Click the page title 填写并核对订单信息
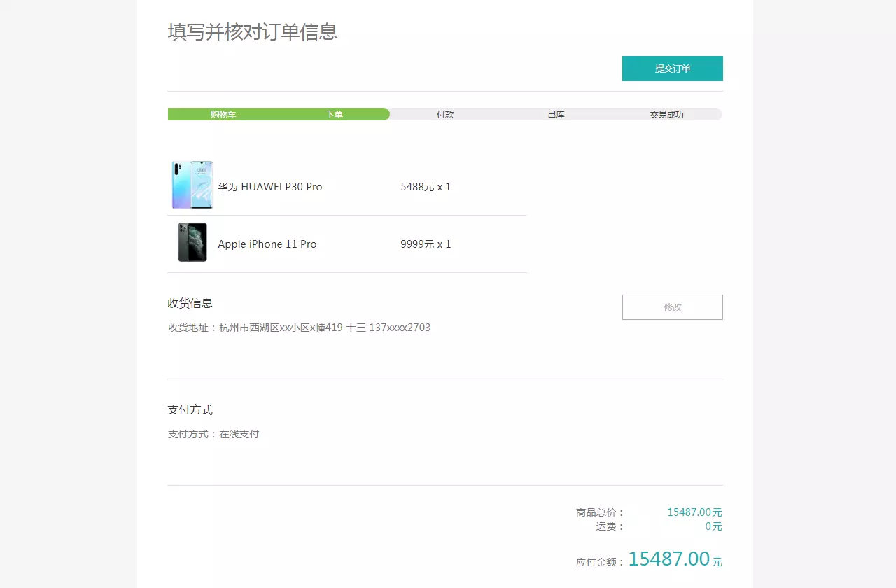The height and width of the screenshot is (588, 896). click(252, 31)
